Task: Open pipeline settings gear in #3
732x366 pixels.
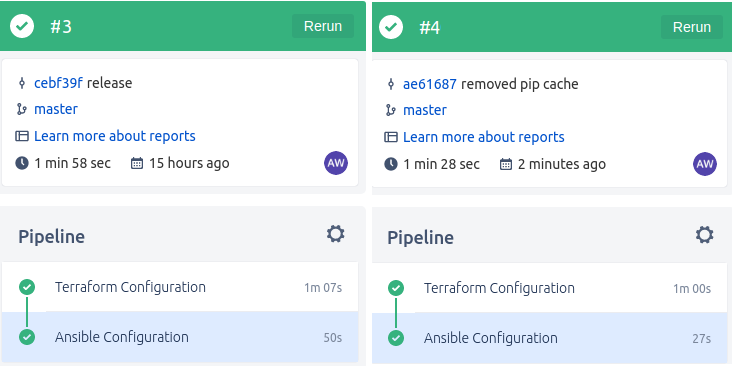Action: coord(336,233)
